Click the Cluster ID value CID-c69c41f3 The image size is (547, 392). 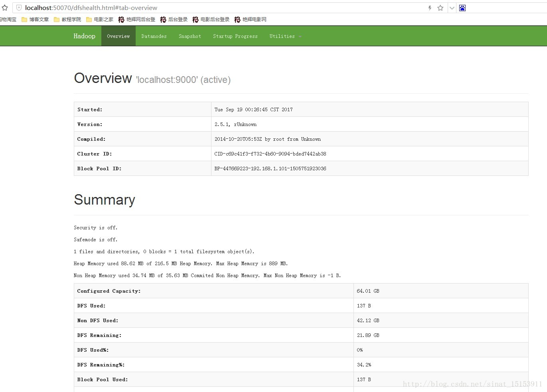coord(270,154)
